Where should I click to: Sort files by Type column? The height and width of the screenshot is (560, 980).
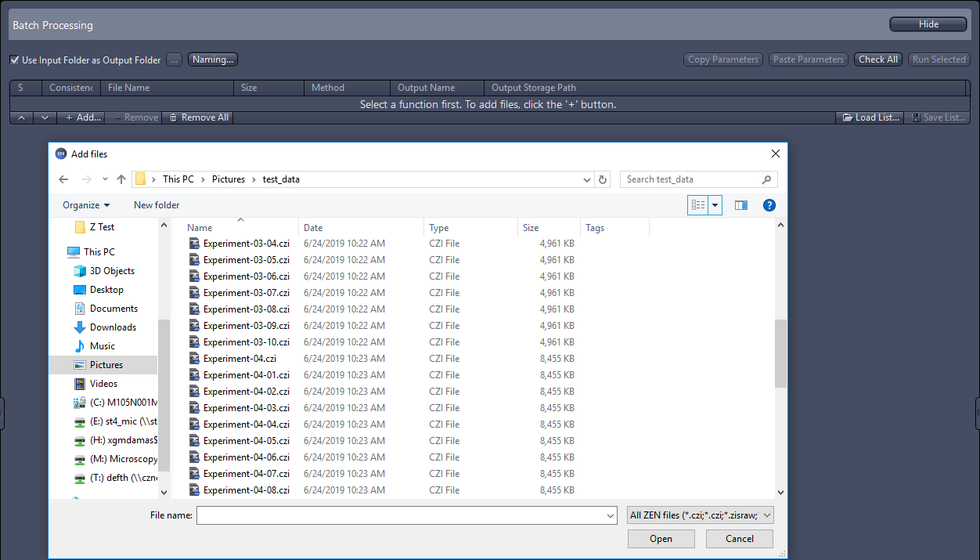tap(470, 228)
